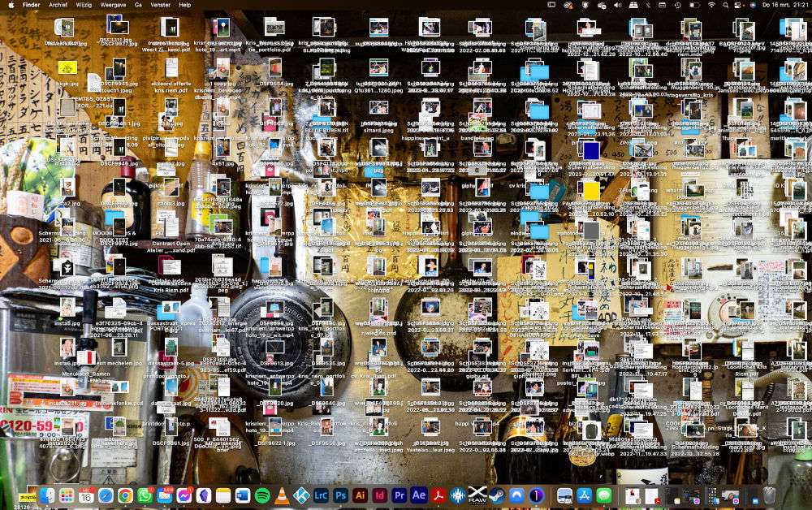Open the Weergave menu
This screenshot has width=812, height=510.
coord(113,5)
